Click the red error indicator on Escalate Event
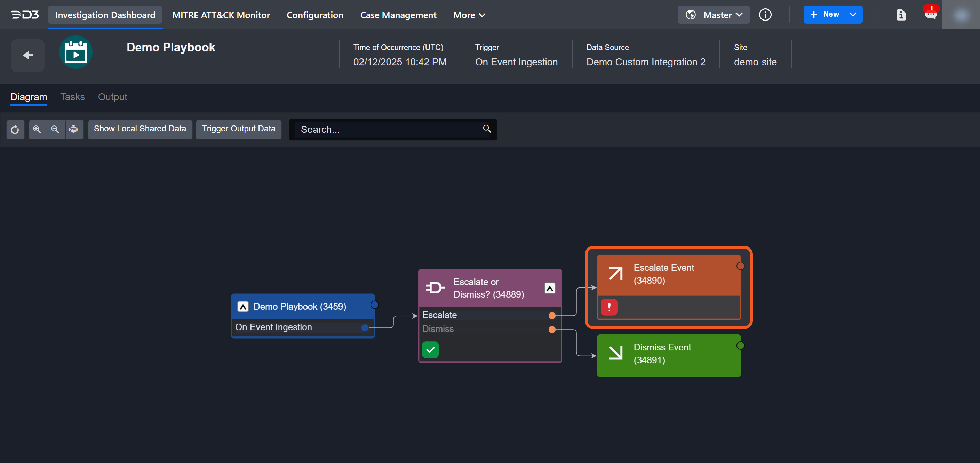Image resolution: width=980 pixels, height=463 pixels. [x=609, y=307]
